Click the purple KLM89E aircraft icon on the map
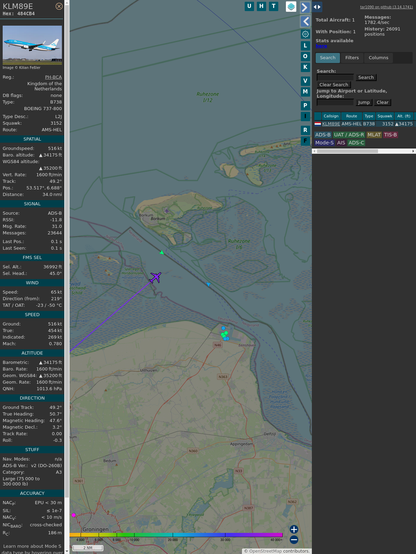 pos(155,277)
